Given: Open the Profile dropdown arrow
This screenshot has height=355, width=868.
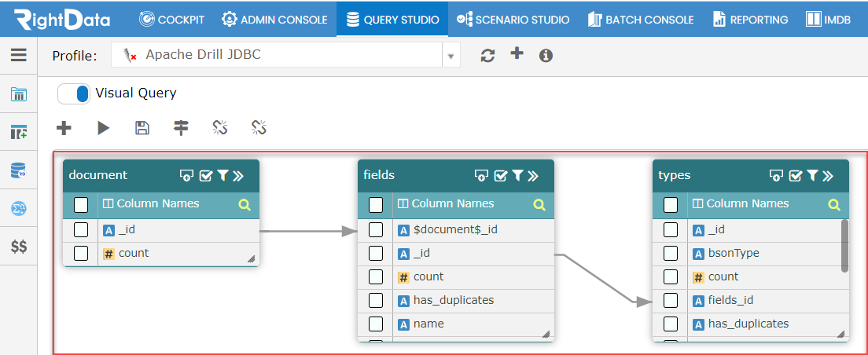Looking at the screenshot, I should point(451,56).
